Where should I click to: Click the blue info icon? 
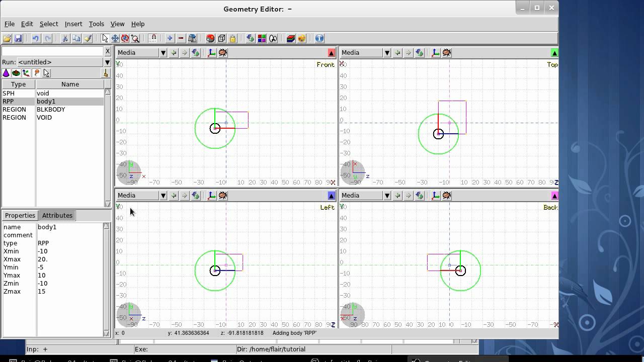pos(319,38)
